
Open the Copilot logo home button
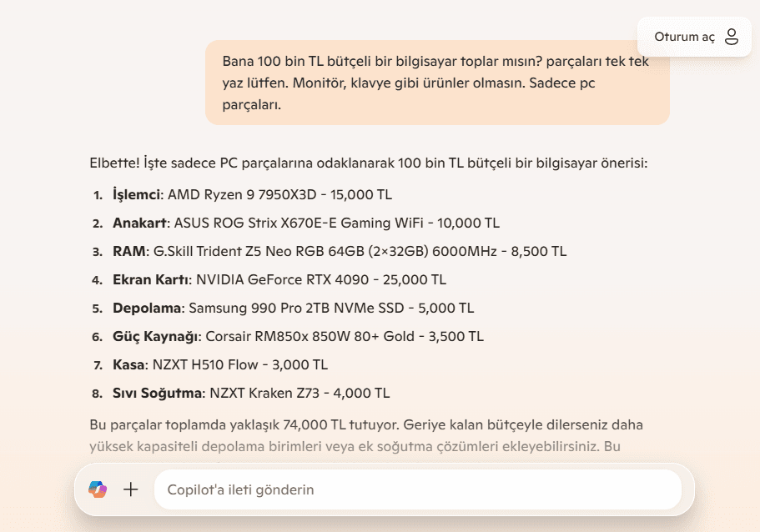(98, 489)
